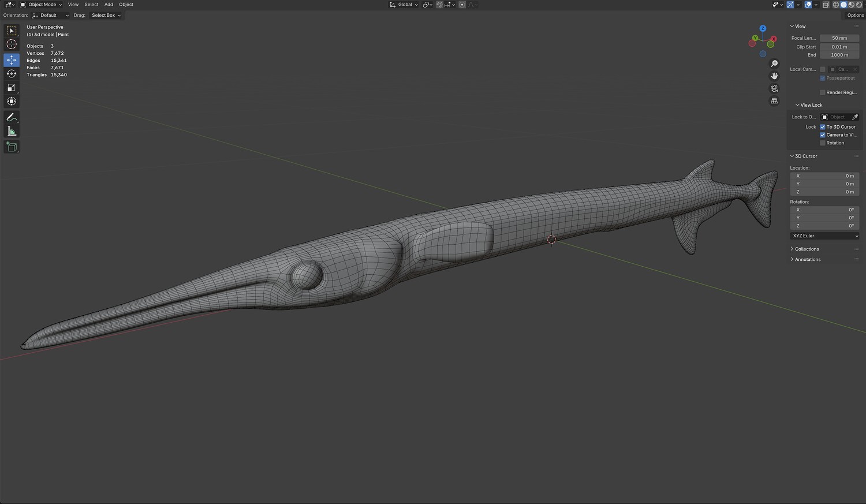Toggle proportional editing icon

(462, 5)
